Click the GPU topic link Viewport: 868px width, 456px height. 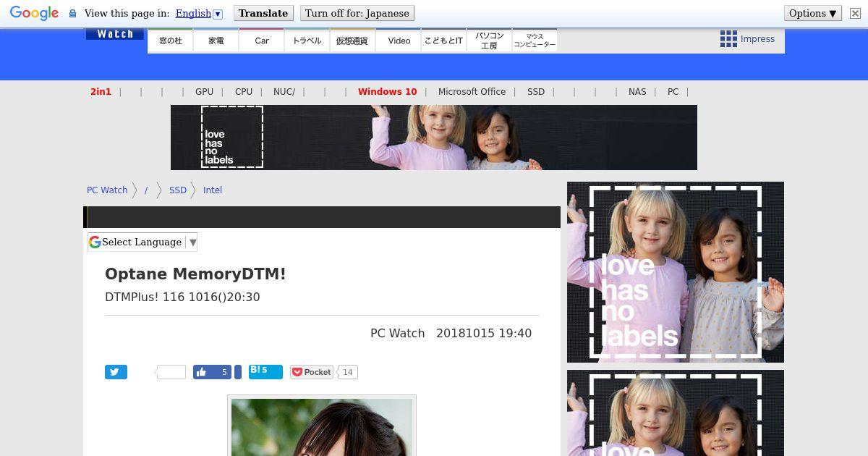click(x=204, y=92)
